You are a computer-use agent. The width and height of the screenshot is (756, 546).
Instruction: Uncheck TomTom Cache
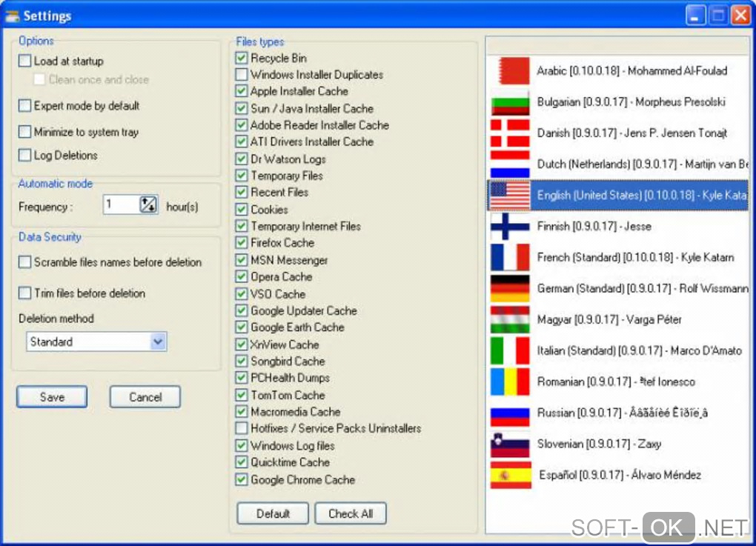(x=242, y=395)
